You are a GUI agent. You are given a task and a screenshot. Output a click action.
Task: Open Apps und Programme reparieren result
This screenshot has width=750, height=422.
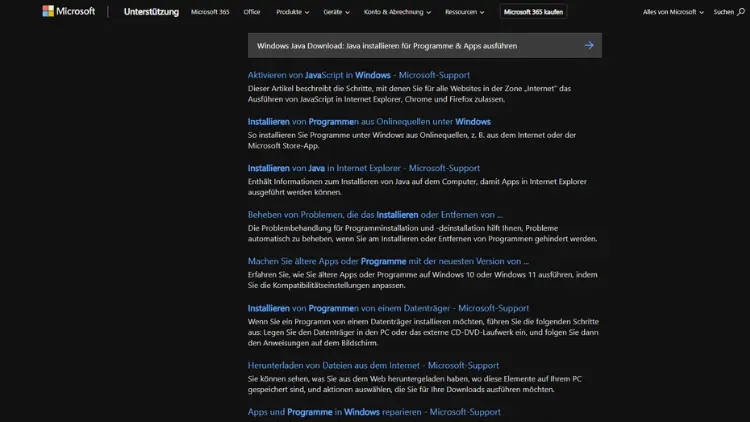click(374, 412)
